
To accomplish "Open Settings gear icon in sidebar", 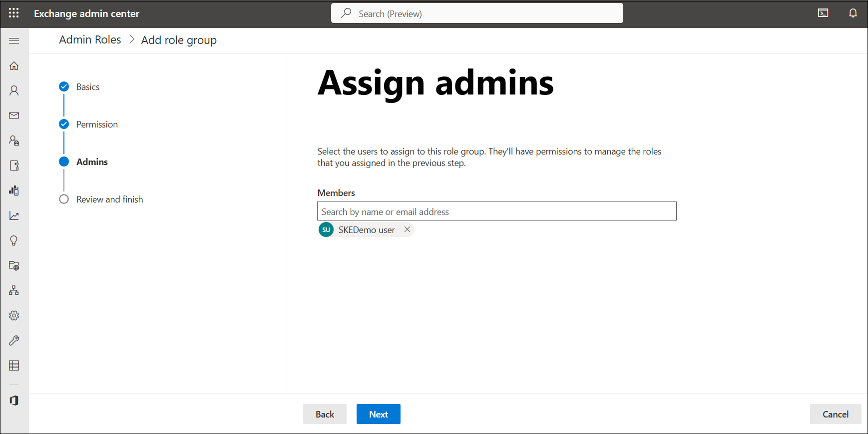I will coord(14,315).
